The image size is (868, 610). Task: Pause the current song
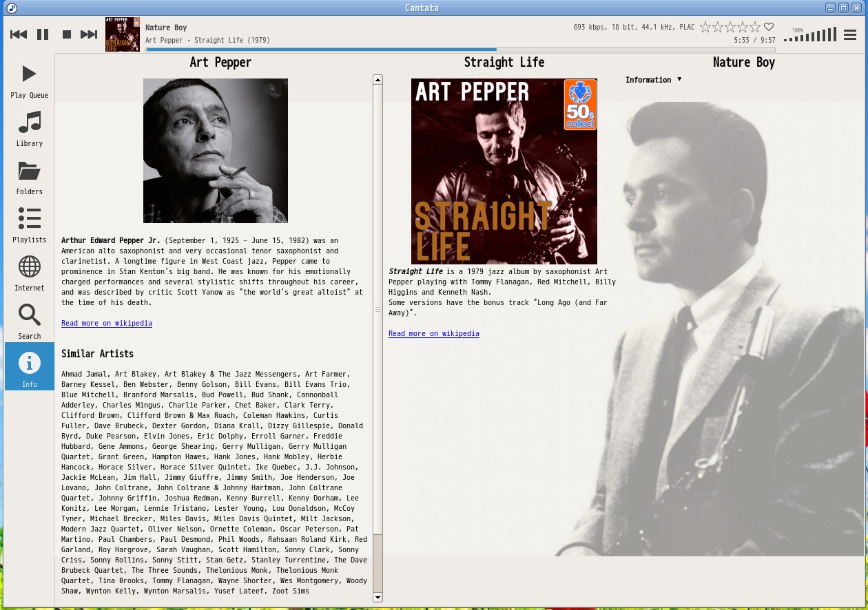click(43, 34)
